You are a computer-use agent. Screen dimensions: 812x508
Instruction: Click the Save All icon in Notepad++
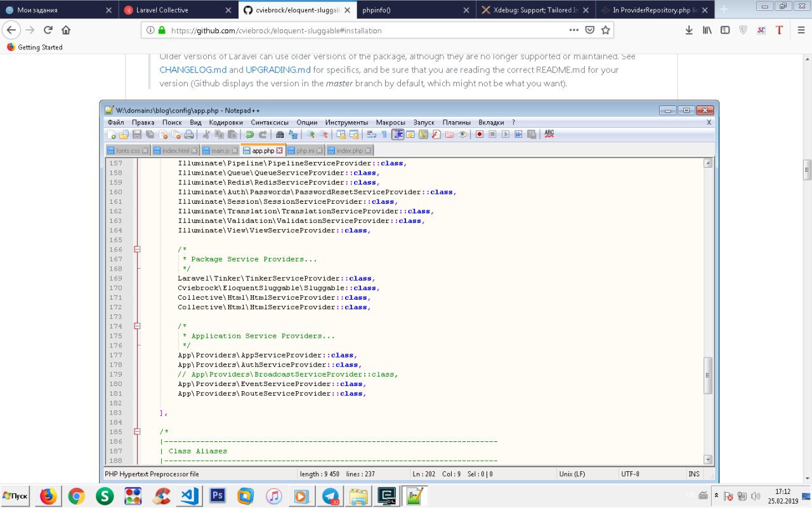coord(149,134)
